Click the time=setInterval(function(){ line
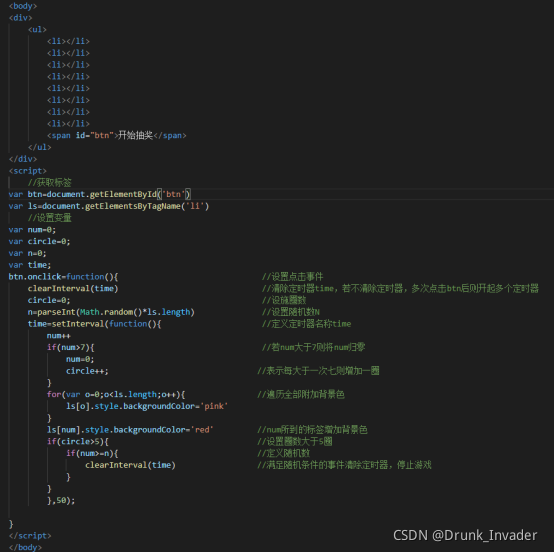Viewport: 554px width, 553px height. tap(94, 324)
